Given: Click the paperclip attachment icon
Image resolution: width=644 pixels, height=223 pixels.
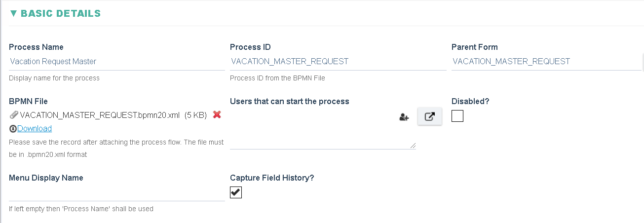Looking at the screenshot, I should pyautogui.click(x=14, y=115).
